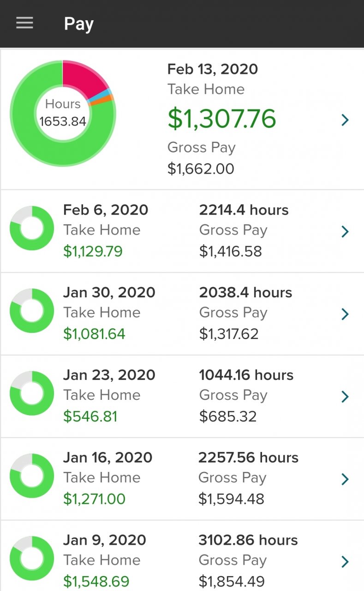Tap the Pay page title
The width and height of the screenshot is (364, 591).
click(x=78, y=24)
